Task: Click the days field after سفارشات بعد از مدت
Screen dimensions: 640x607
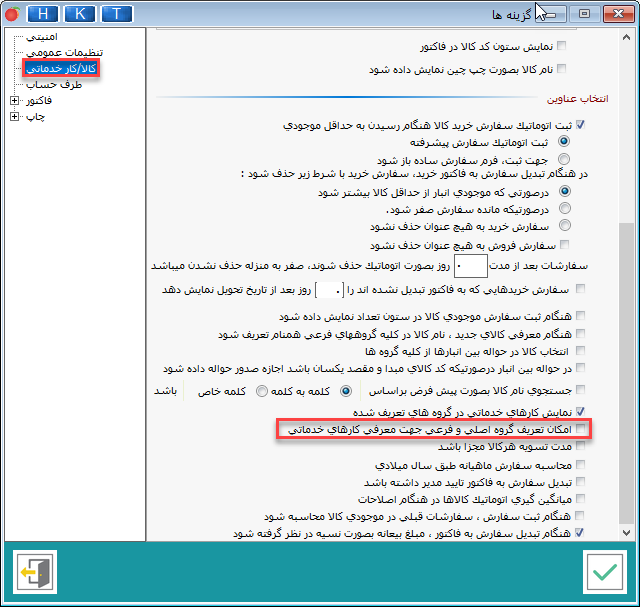Action: (471, 266)
